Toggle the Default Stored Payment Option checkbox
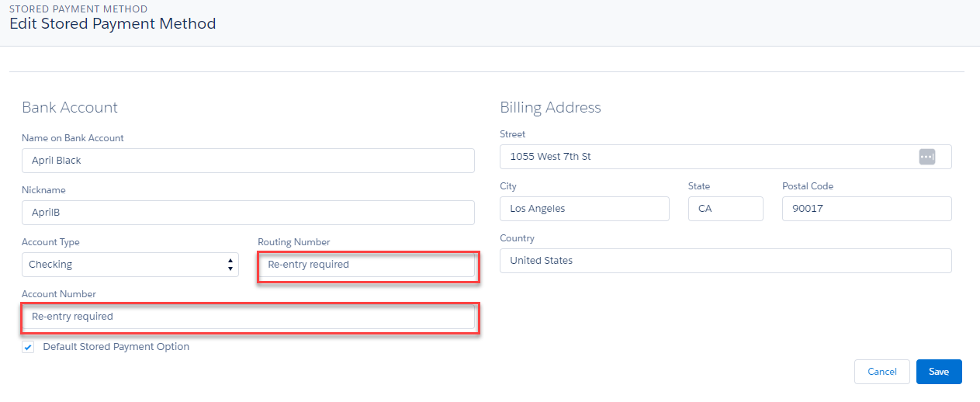Screen dimensions: 980x402 29,348
